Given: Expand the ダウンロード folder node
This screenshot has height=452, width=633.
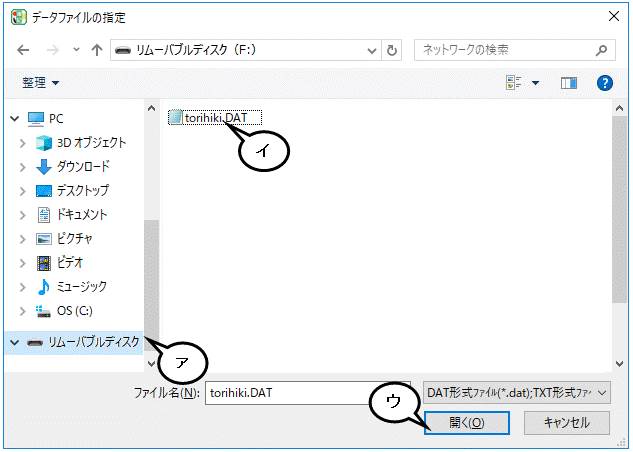Looking at the screenshot, I should click(23, 167).
